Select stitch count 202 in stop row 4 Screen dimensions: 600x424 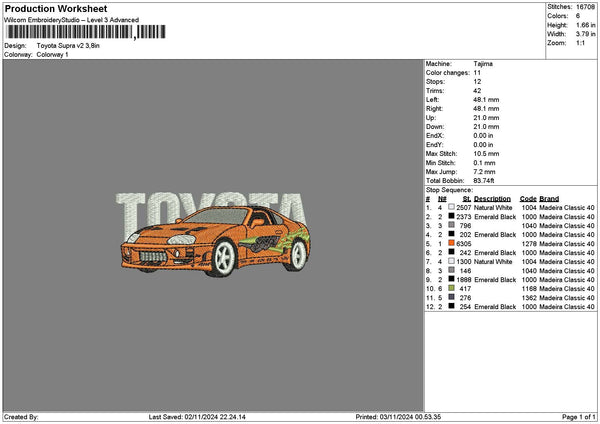point(465,235)
